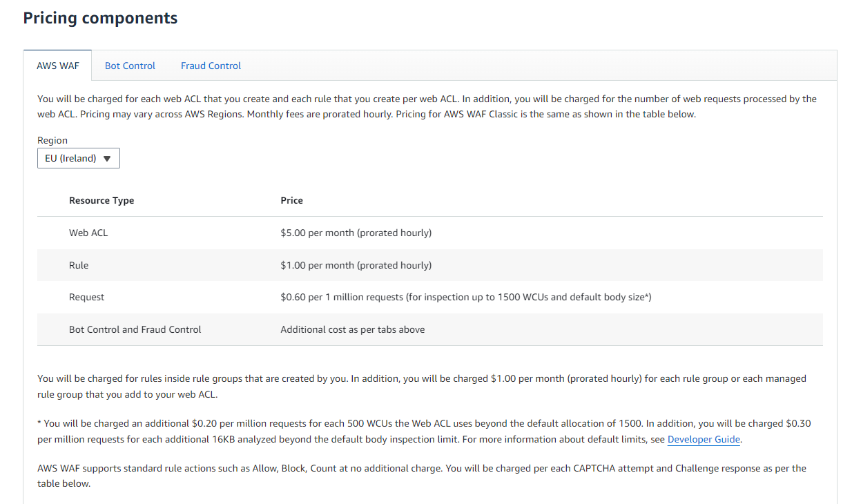Click the Additional cost as per tabs above cell

[x=352, y=329]
